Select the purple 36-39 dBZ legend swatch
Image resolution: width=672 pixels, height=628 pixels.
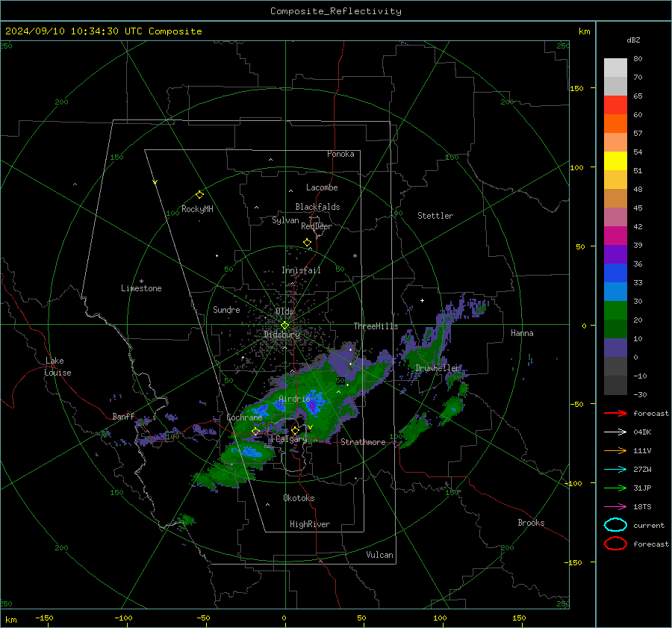click(615, 254)
